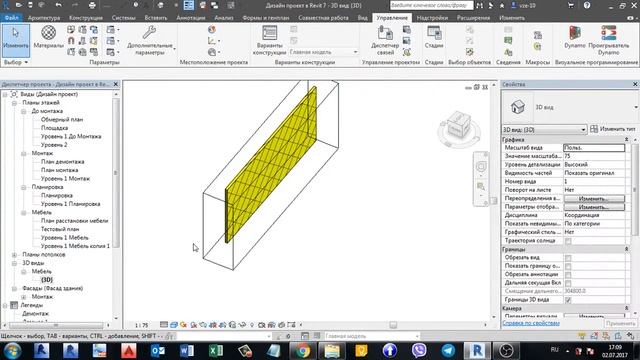640x360 pixels.
Task: Open Microsoft Word from the taskbar
Action: (x=187, y=351)
